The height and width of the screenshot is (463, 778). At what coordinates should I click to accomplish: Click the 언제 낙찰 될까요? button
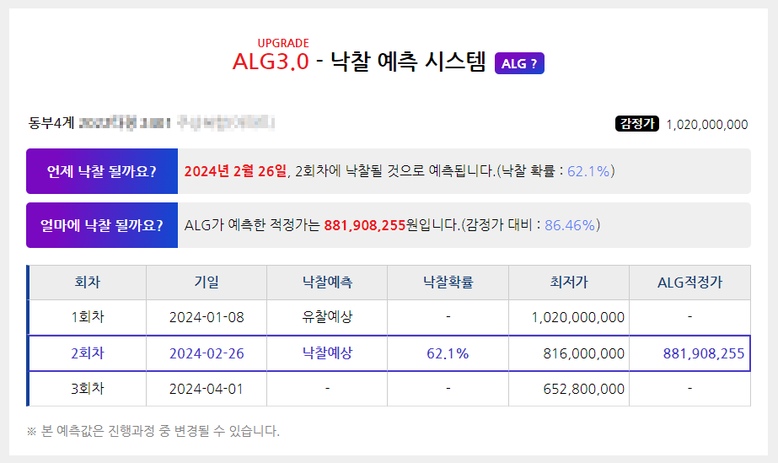tap(102, 171)
